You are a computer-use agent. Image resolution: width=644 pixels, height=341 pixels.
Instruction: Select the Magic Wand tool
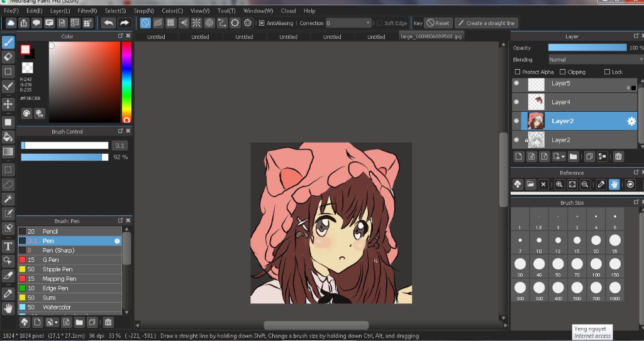[x=8, y=199]
